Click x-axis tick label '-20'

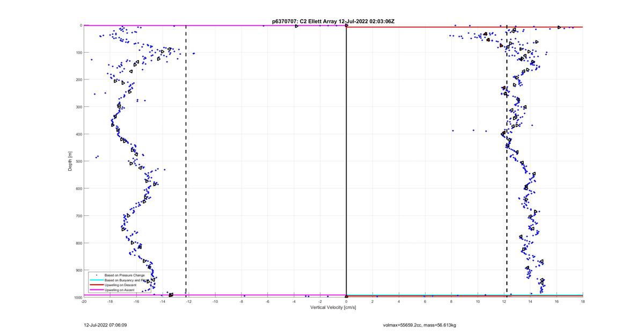[x=84, y=301]
